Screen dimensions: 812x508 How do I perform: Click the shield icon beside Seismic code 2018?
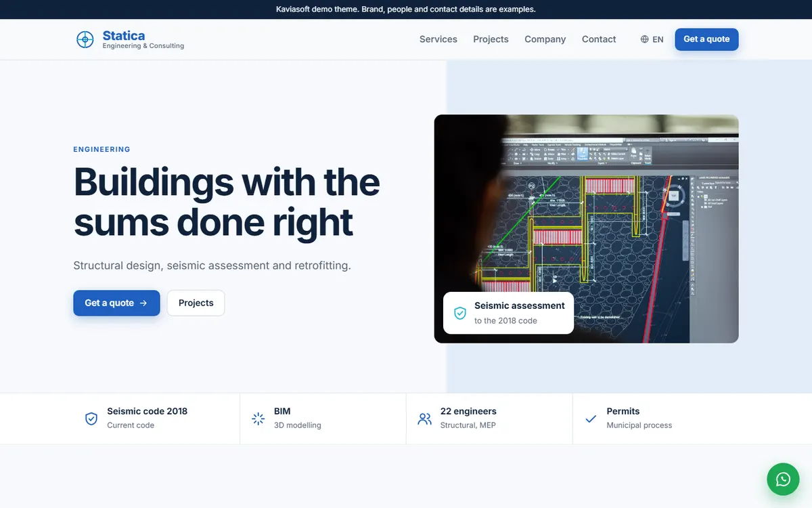click(x=91, y=419)
